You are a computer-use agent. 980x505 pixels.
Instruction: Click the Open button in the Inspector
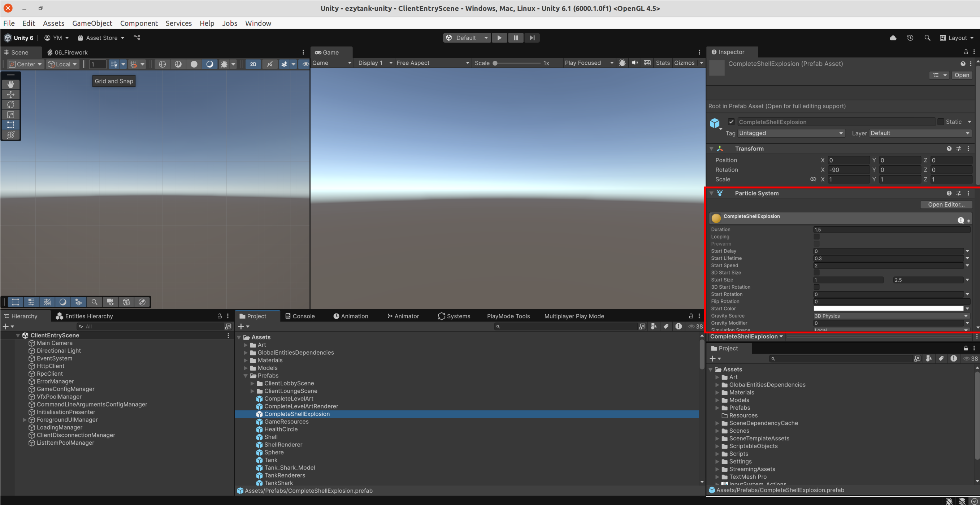tap(962, 75)
